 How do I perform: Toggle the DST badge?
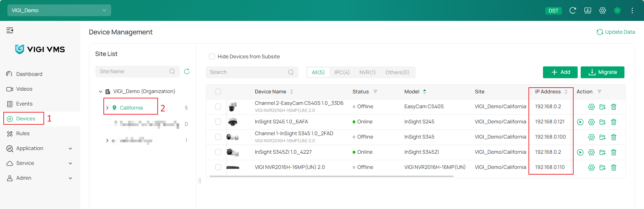[553, 11]
